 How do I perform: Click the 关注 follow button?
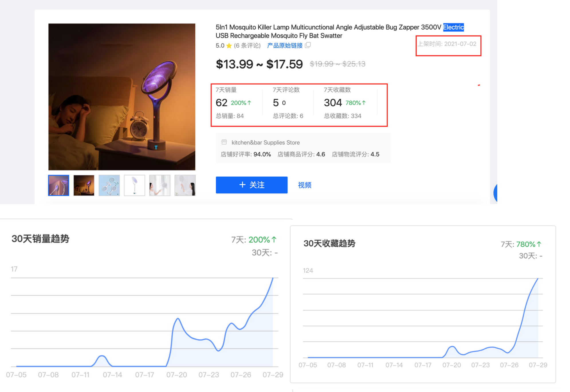coord(251,185)
